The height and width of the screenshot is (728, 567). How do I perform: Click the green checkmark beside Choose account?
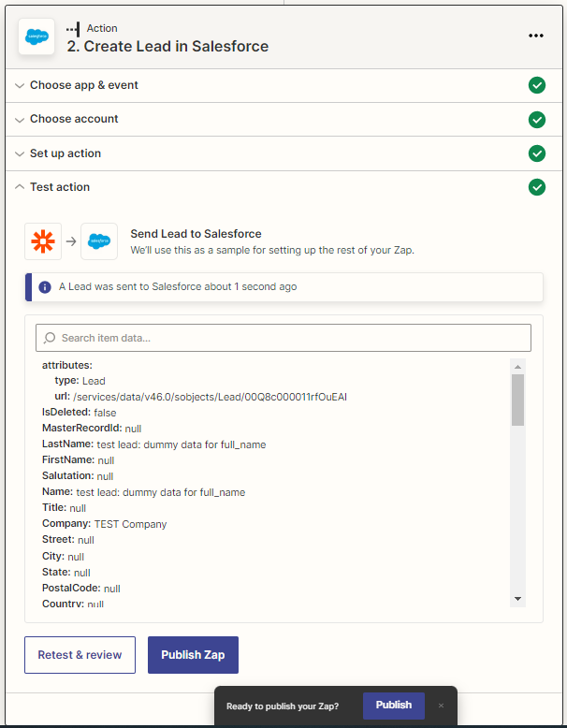[x=537, y=120]
